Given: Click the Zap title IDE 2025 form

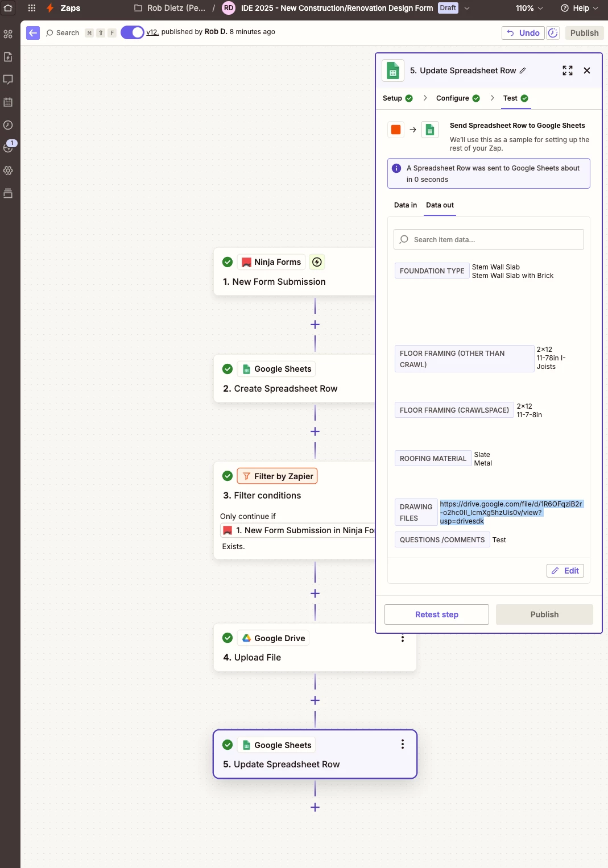Looking at the screenshot, I should [x=337, y=8].
